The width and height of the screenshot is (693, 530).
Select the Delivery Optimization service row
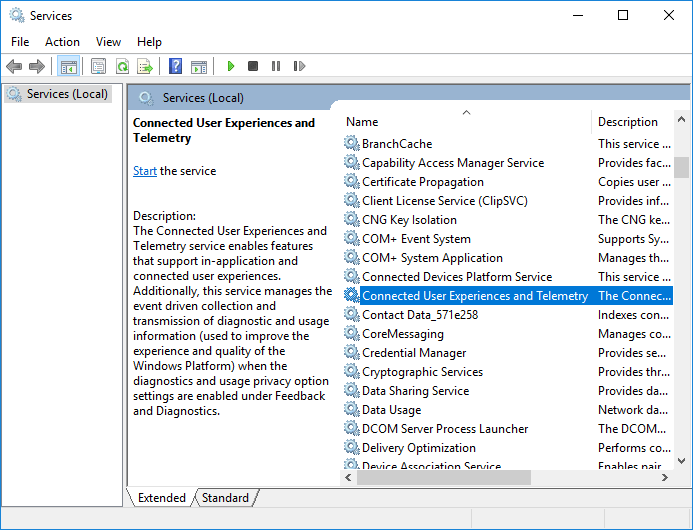click(x=419, y=448)
